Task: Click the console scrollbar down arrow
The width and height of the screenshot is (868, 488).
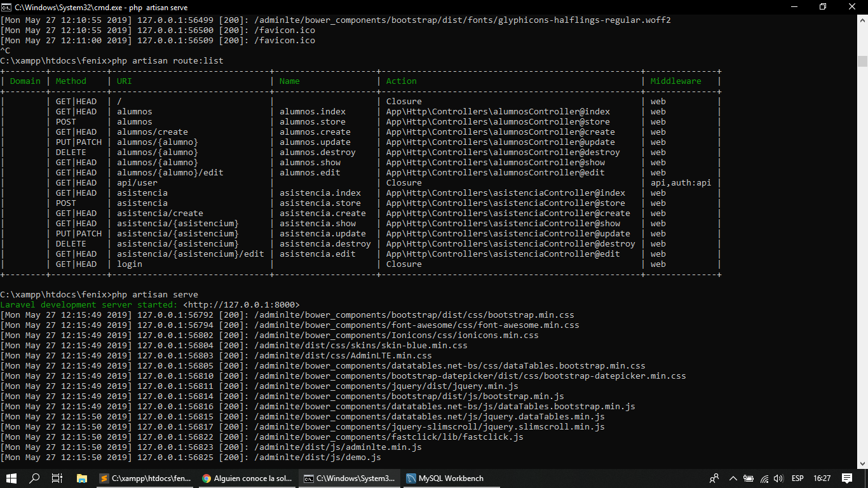Action: pos(862,464)
